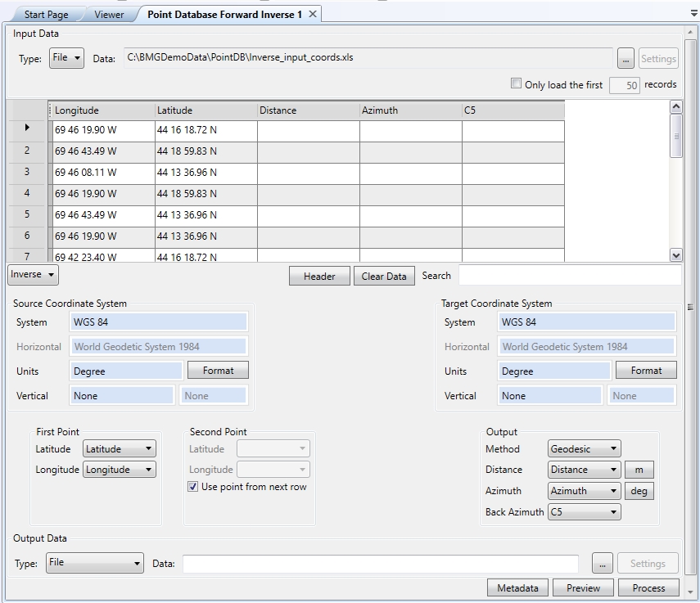Close the Point Database Forward Inverse tab
Viewport: 700px width, 603px height.
[313, 15]
